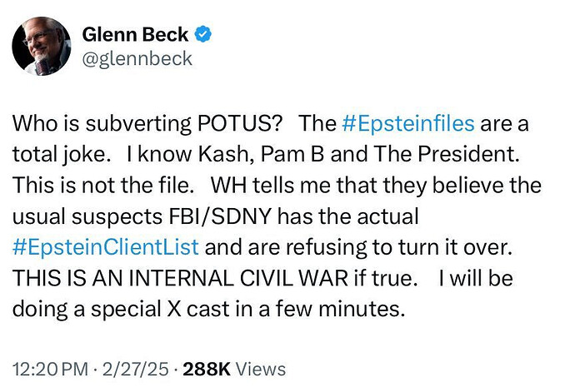Viewport: 575px width, 392px height.
Task: Click the text INTERNAL CIVIL WAR
Action: pos(238,278)
